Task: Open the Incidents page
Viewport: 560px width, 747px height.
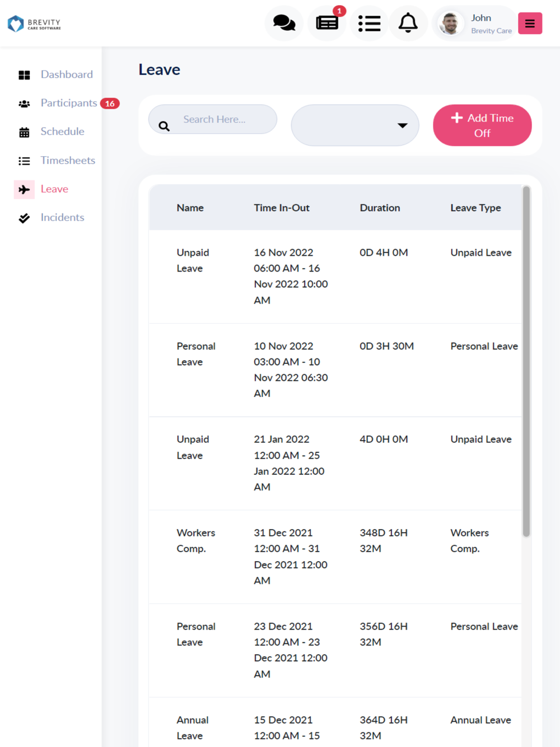Action: click(x=62, y=217)
